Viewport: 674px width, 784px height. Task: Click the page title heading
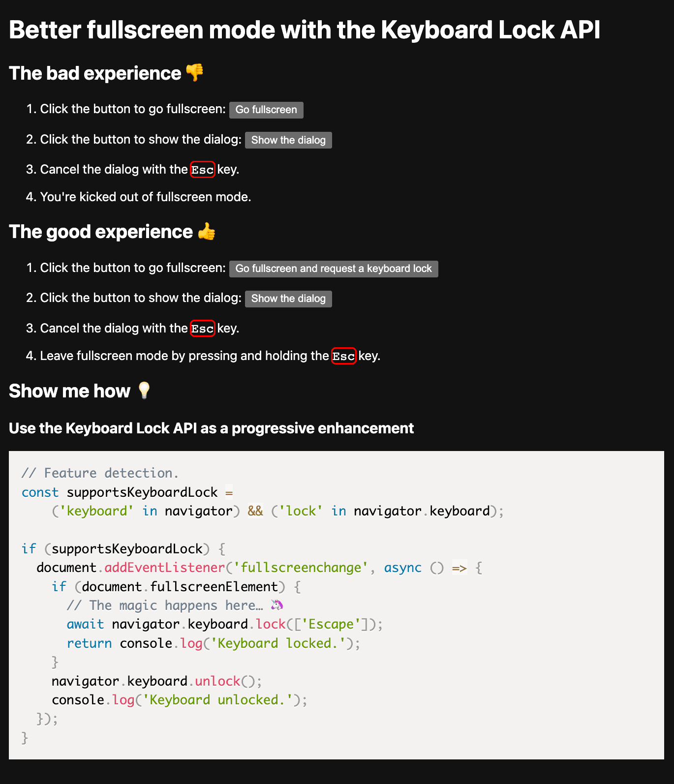[305, 30]
